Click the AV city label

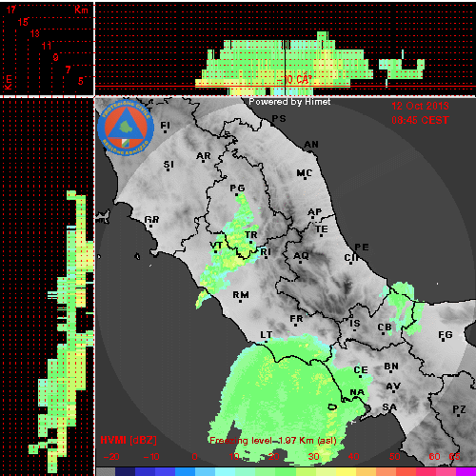pyautogui.click(x=393, y=387)
